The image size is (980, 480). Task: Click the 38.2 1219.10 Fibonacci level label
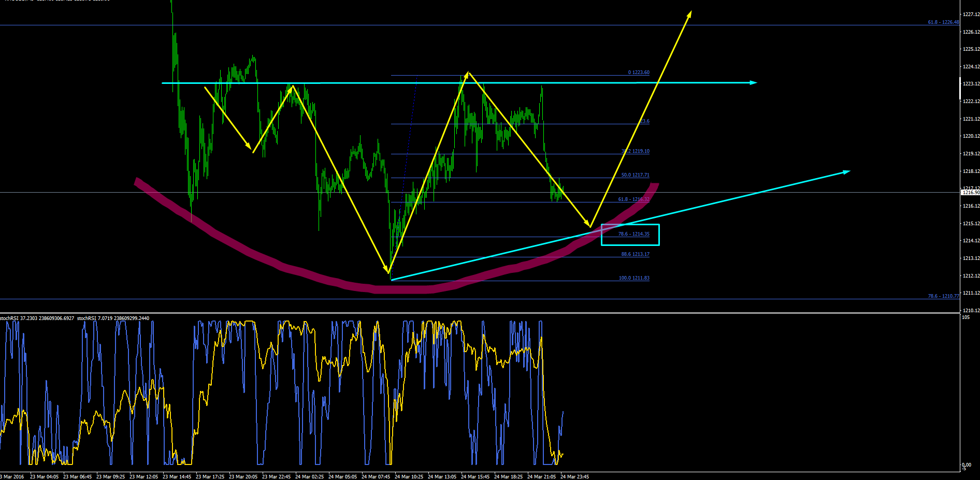tap(636, 151)
